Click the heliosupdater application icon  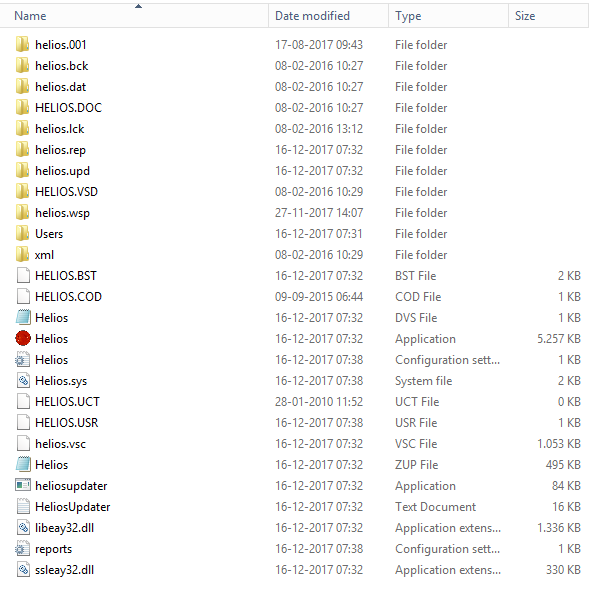23,485
